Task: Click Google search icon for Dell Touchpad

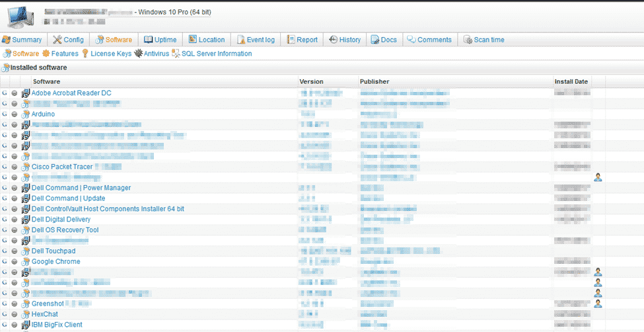Action: click(x=5, y=251)
